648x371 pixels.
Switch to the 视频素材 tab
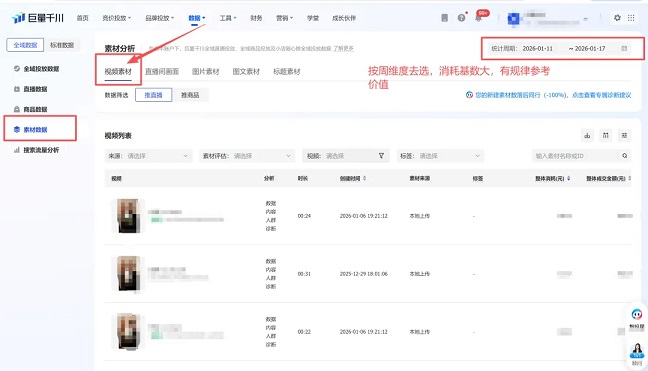118,71
